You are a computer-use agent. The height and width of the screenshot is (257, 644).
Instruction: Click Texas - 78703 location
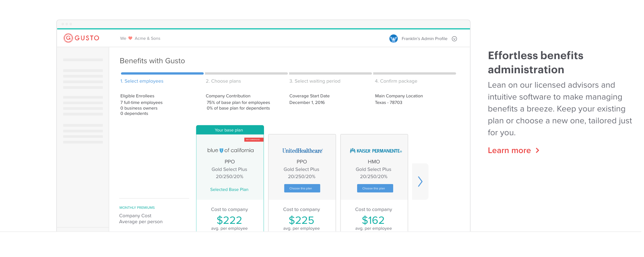coord(388,103)
